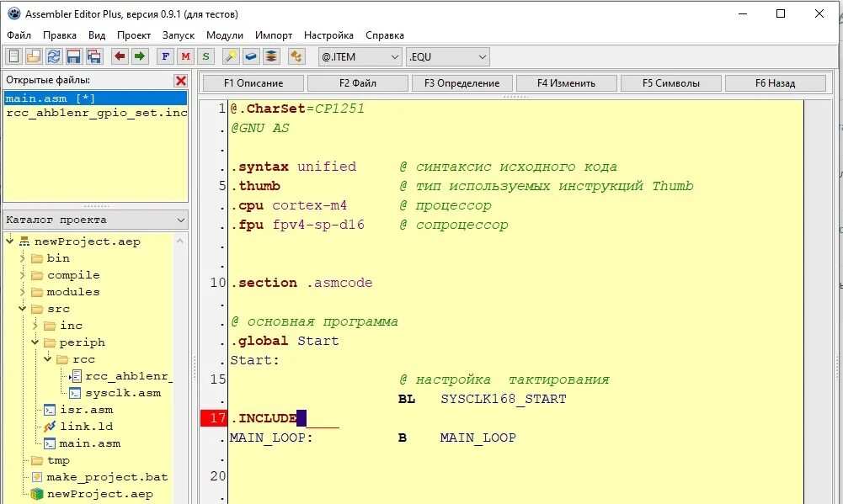Open the Модули menu

225,35
